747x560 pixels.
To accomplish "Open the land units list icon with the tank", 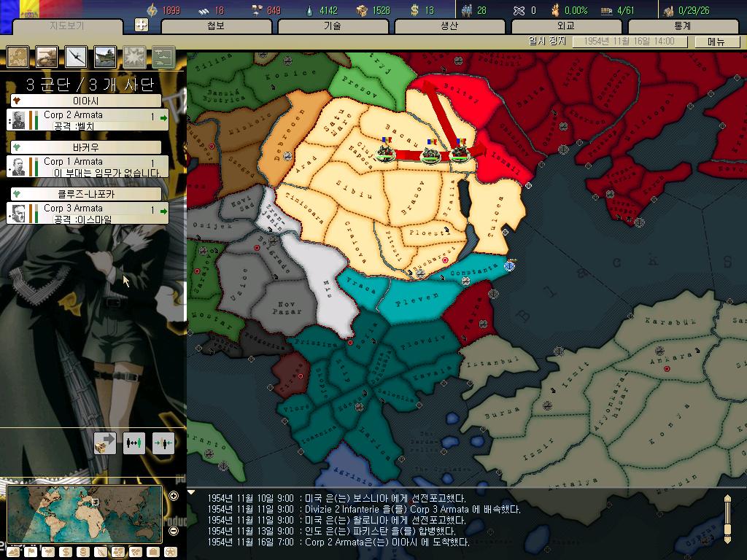I will coord(47,57).
